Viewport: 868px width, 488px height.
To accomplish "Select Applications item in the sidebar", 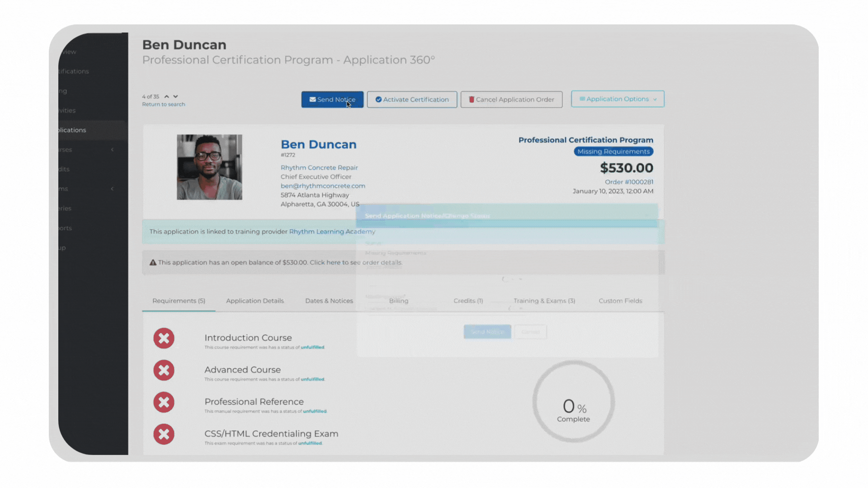I will (93, 130).
